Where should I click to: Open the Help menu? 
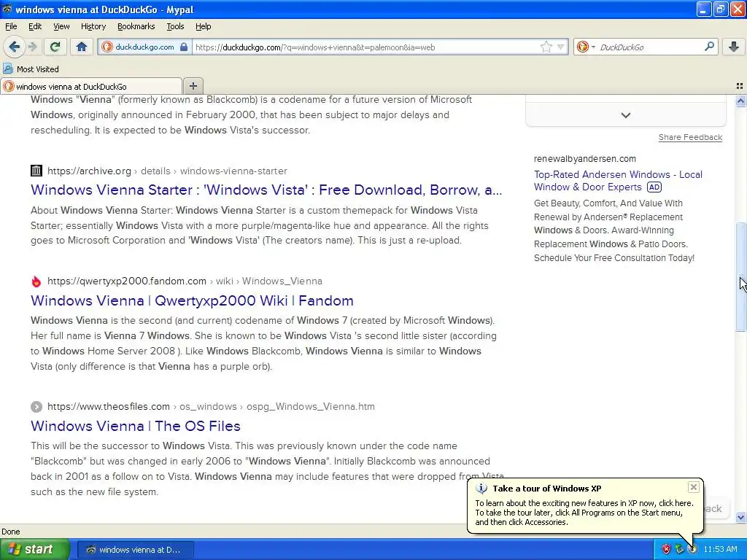(x=203, y=26)
